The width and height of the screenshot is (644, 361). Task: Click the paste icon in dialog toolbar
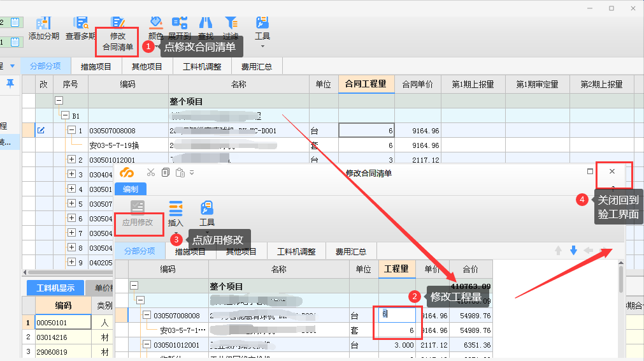(180, 173)
